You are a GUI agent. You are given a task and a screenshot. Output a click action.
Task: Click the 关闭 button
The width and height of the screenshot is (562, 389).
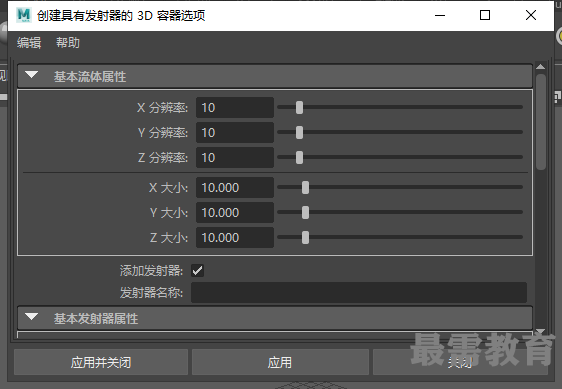tap(460, 362)
